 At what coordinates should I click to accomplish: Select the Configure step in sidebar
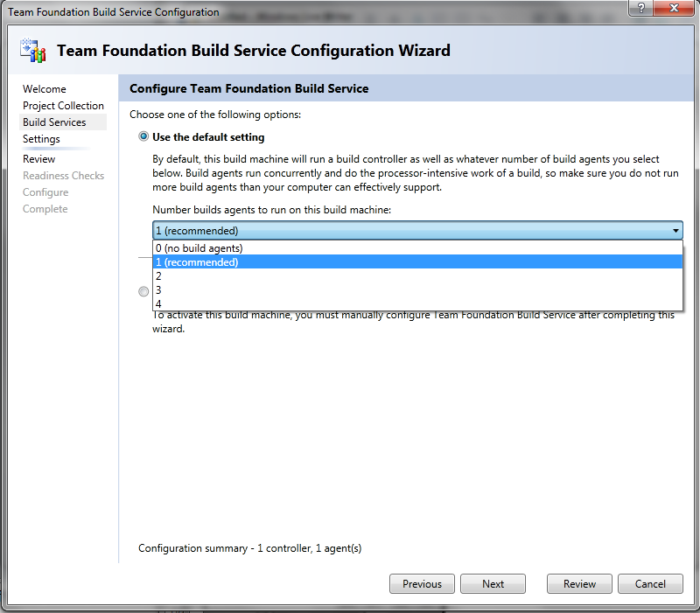click(45, 192)
